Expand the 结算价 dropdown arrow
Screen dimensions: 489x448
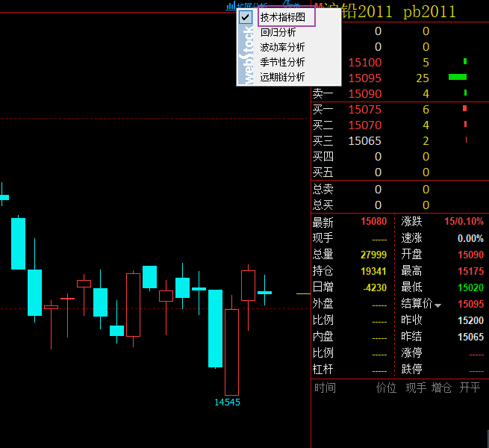point(438,305)
